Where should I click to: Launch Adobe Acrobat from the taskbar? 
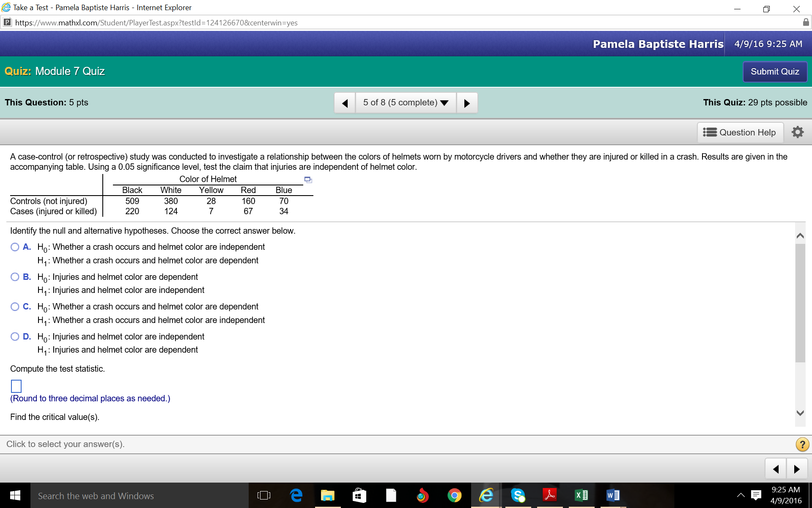pos(550,495)
